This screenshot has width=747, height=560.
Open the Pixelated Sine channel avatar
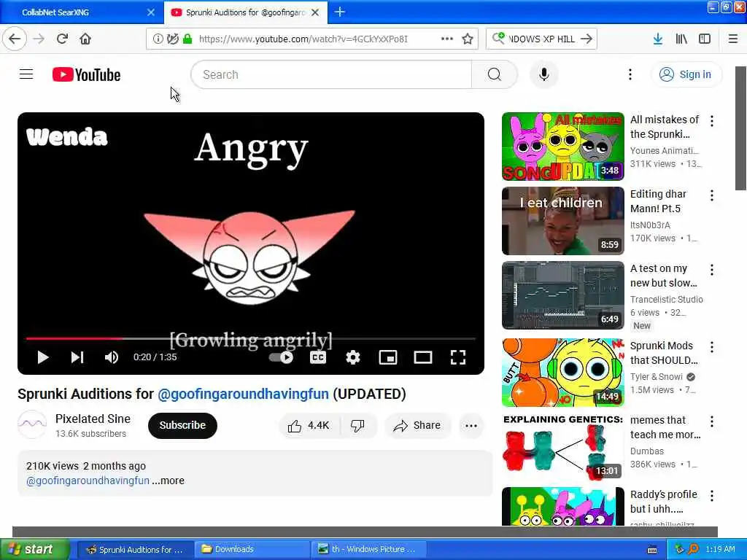32,424
